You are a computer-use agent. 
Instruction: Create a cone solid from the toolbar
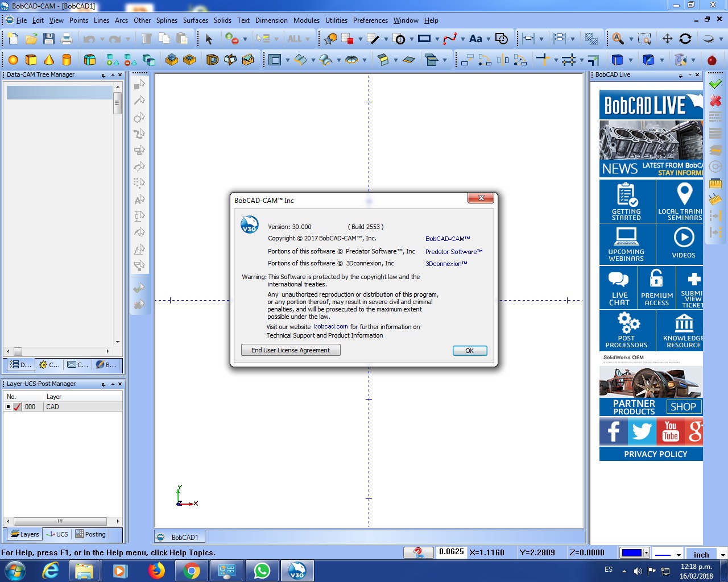tap(49, 60)
